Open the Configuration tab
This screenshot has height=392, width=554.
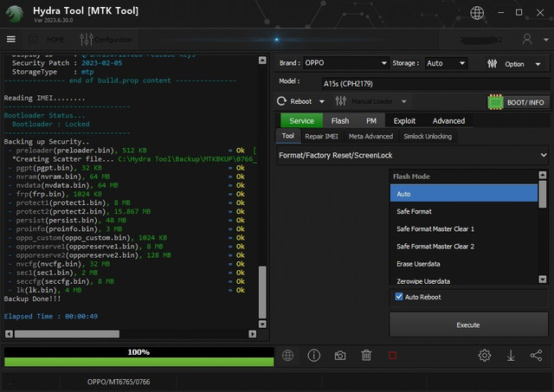pos(106,39)
